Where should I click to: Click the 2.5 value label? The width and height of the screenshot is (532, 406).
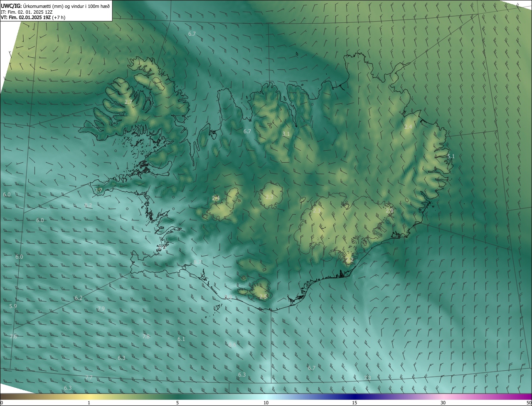263,296
